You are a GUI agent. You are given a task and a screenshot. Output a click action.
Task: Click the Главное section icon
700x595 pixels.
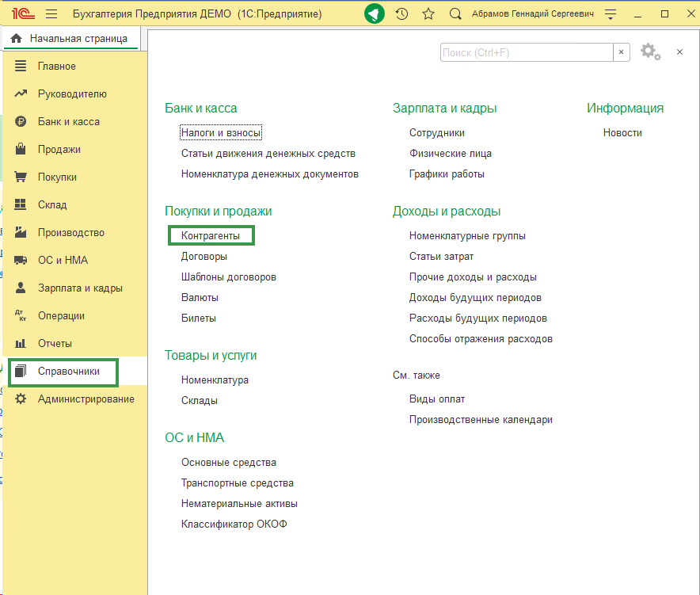pos(21,66)
